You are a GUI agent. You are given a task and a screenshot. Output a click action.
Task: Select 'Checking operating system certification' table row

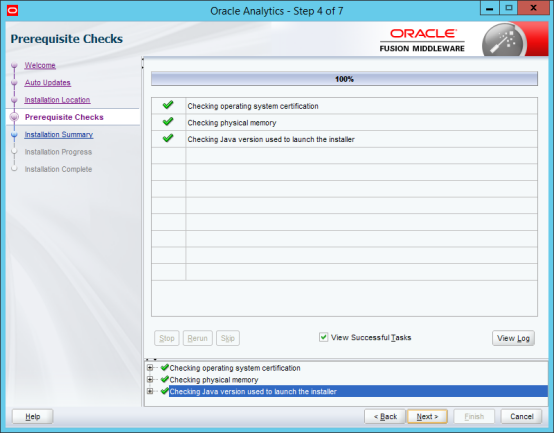344,106
